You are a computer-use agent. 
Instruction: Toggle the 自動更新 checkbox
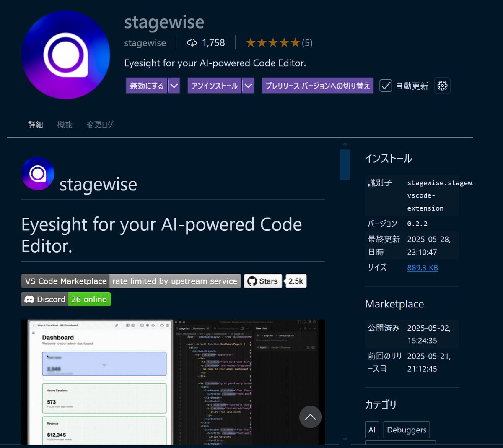[x=386, y=86]
